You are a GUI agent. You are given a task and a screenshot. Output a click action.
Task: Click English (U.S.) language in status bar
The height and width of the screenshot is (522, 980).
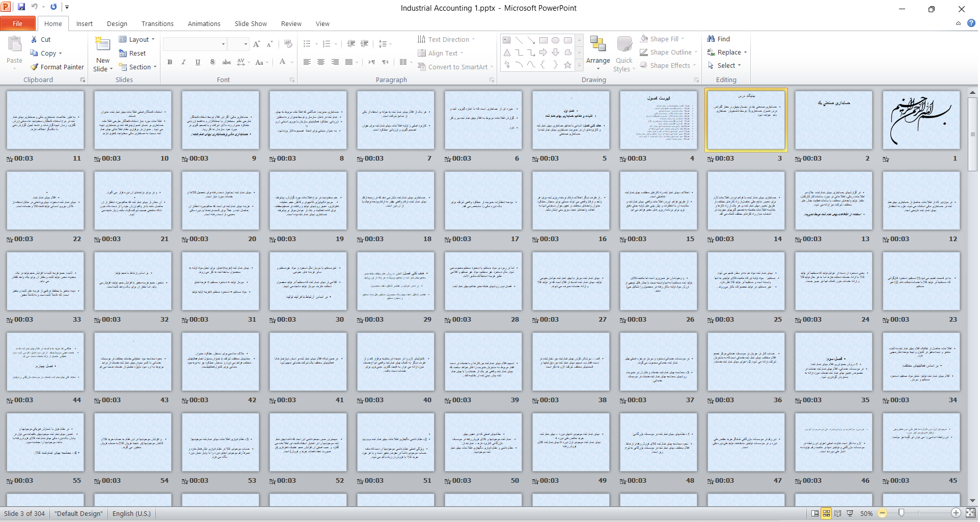click(x=131, y=513)
